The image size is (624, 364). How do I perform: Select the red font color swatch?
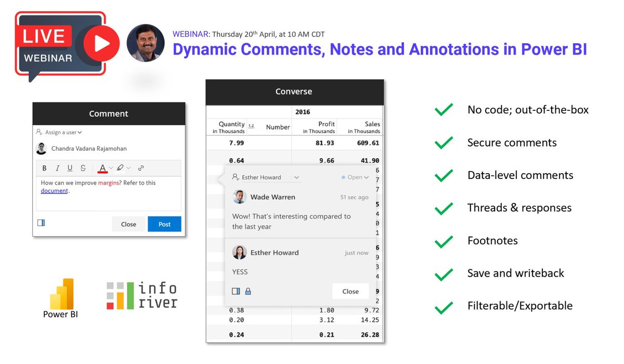point(102,168)
